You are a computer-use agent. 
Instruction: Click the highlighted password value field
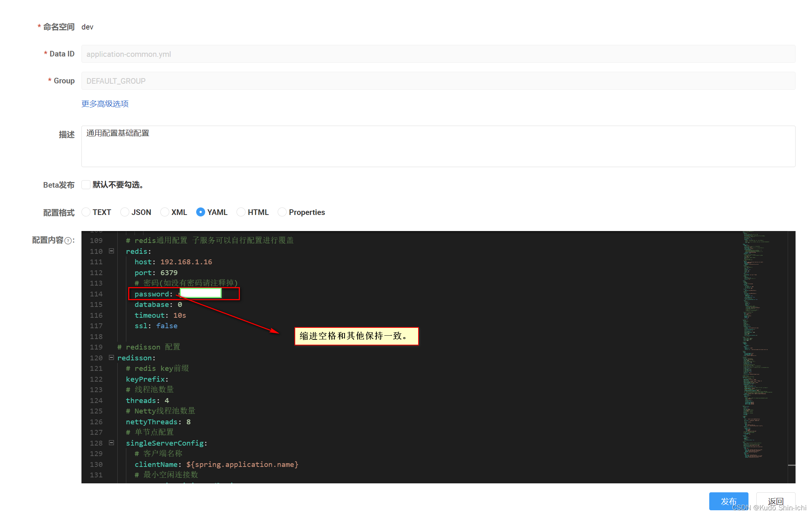(200, 293)
